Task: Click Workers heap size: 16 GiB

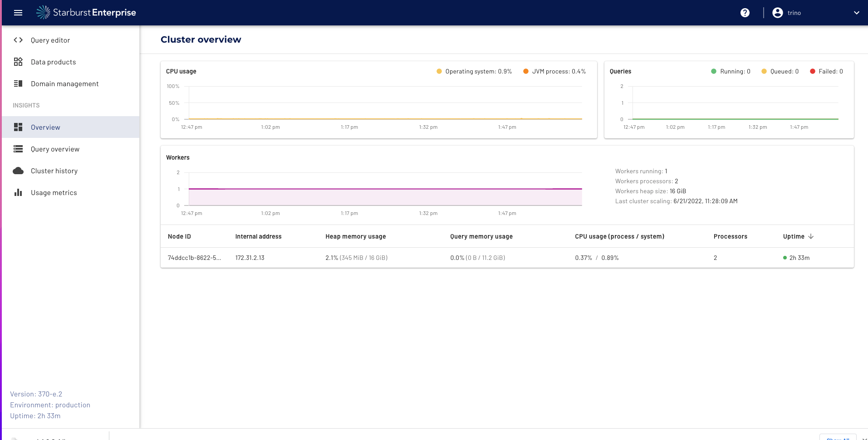Action: (651, 191)
